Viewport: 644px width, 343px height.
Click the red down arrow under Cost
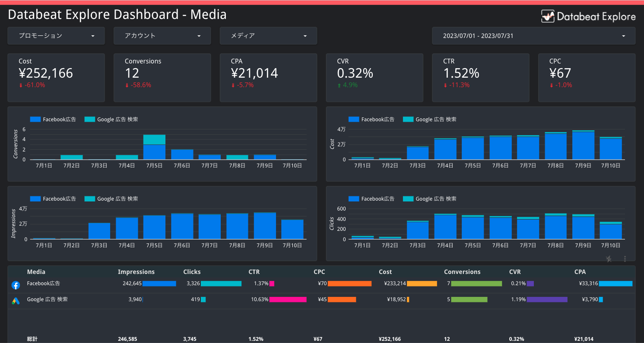20,85
